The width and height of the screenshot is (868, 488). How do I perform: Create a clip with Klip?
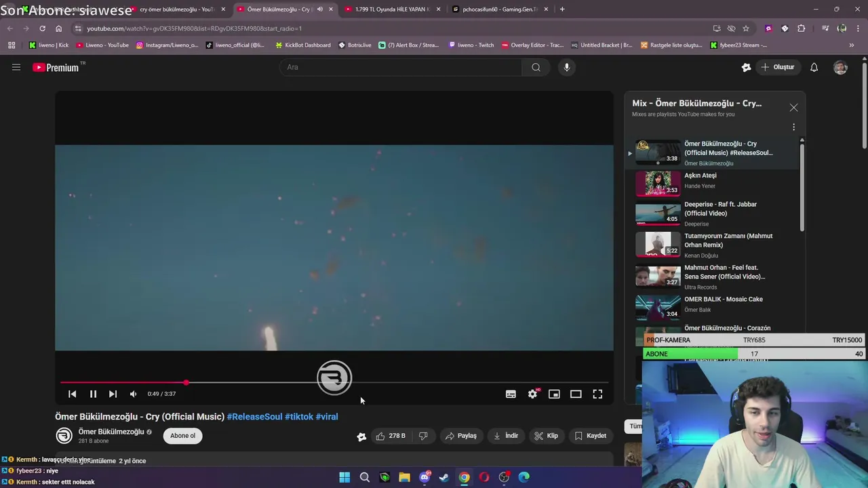tap(546, 436)
